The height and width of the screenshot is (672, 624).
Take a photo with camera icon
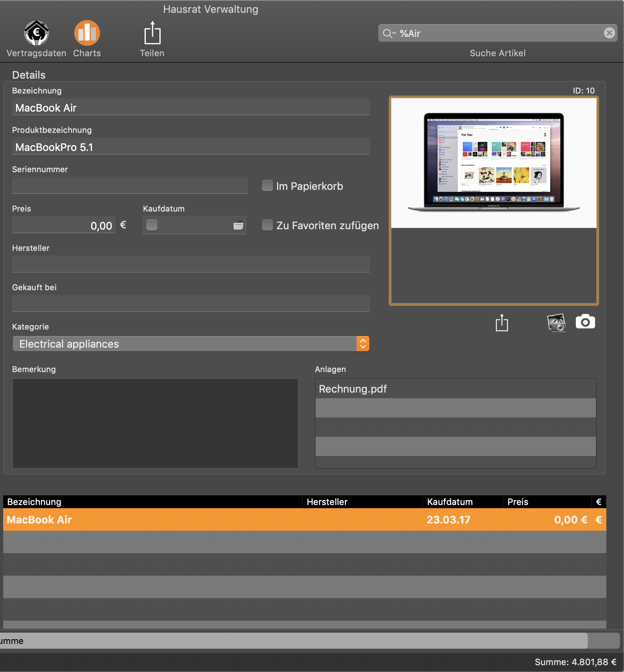click(585, 322)
